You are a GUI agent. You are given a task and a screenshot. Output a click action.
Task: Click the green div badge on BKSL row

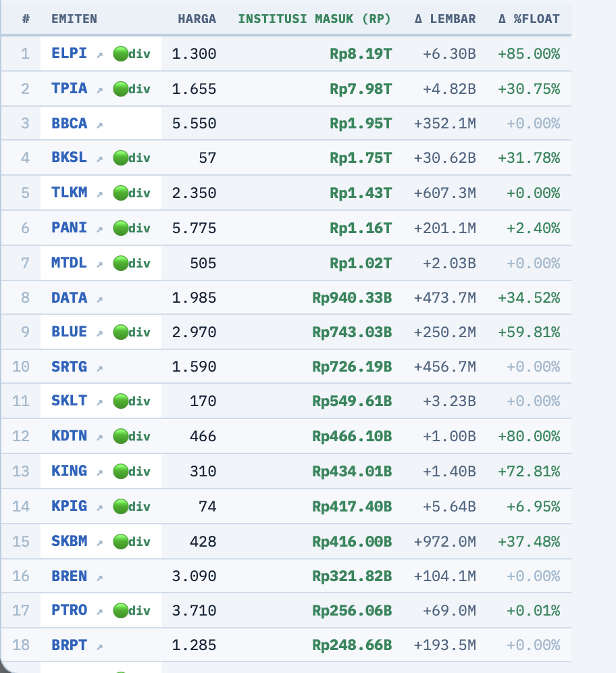(132, 158)
